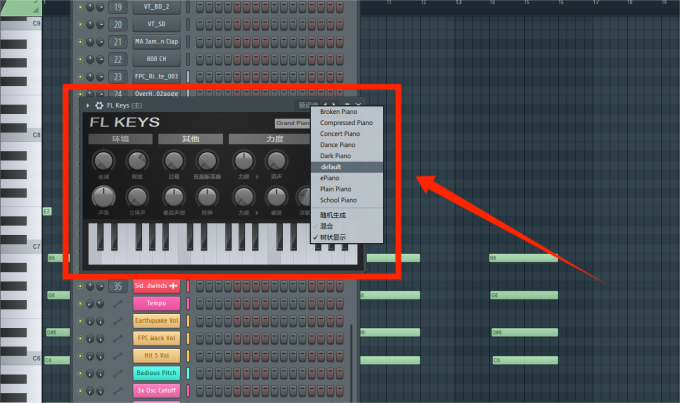The height and width of the screenshot is (403, 680).
Task: Open the FL Keys plugin settings gear
Action: (99, 105)
